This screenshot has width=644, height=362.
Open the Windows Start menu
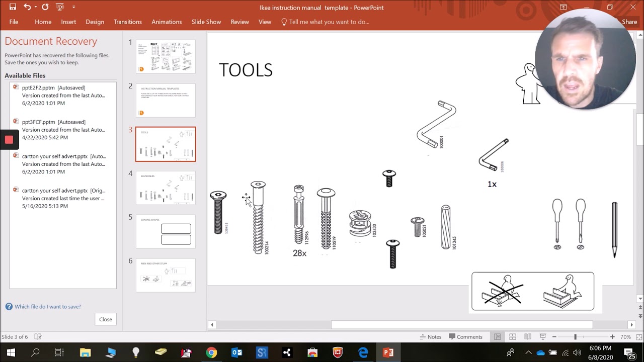[11, 352]
